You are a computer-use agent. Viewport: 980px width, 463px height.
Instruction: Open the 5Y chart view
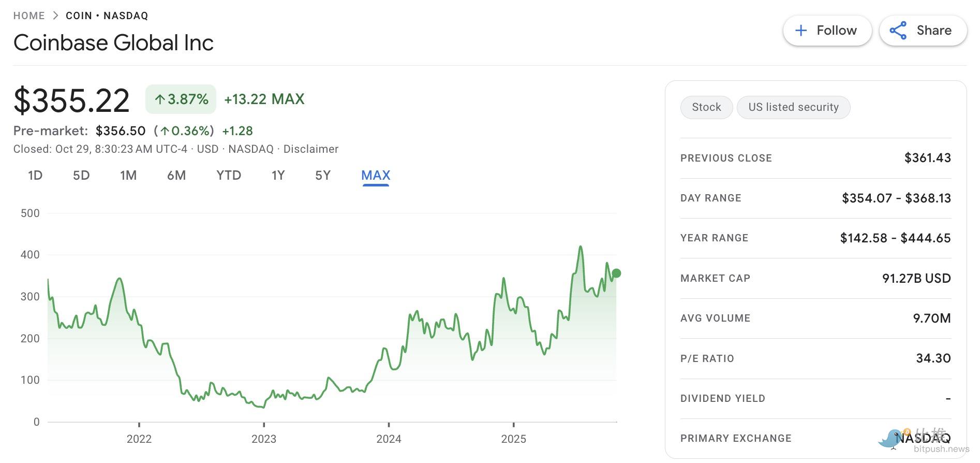[x=323, y=176]
